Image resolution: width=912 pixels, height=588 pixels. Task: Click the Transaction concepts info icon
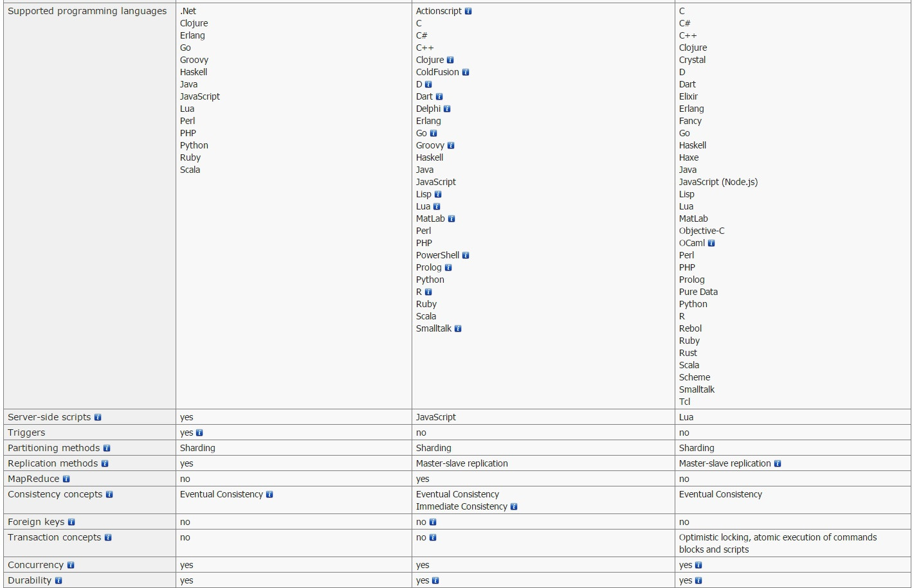click(108, 538)
